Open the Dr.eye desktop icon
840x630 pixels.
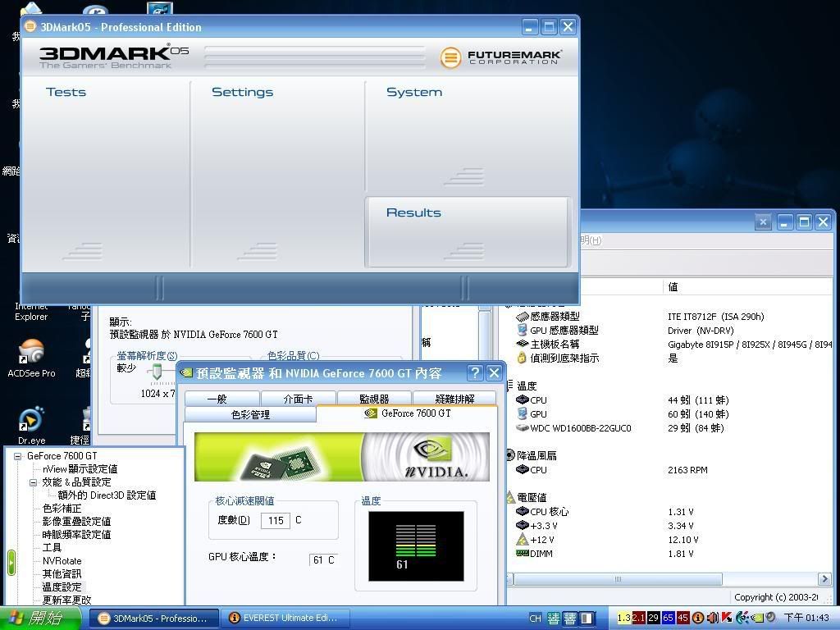tap(31, 422)
